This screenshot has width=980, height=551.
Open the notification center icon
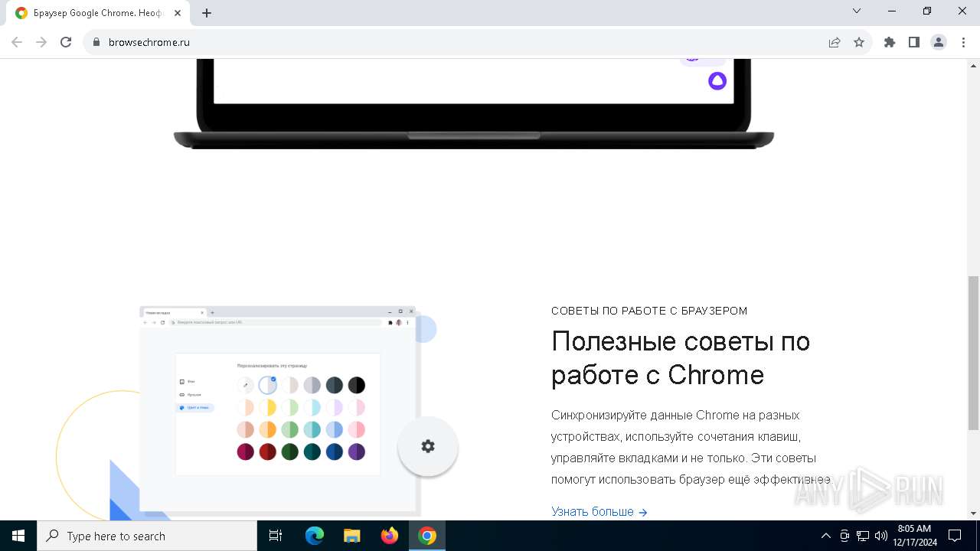pos(955,536)
